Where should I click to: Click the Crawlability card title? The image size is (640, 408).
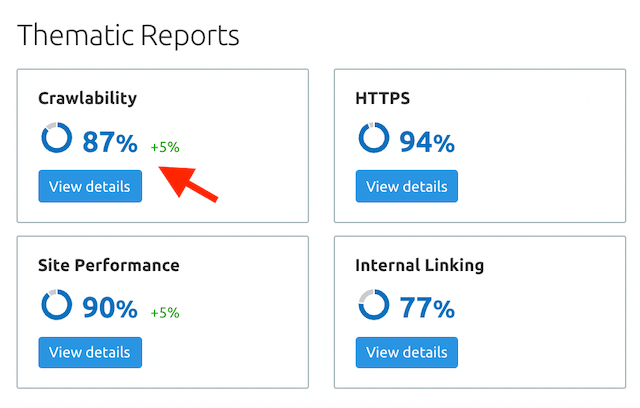(87, 98)
